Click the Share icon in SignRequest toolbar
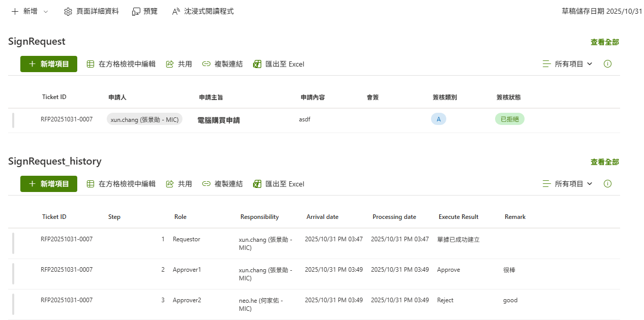Screen dimensions: 644x320 click(x=170, y=64)
